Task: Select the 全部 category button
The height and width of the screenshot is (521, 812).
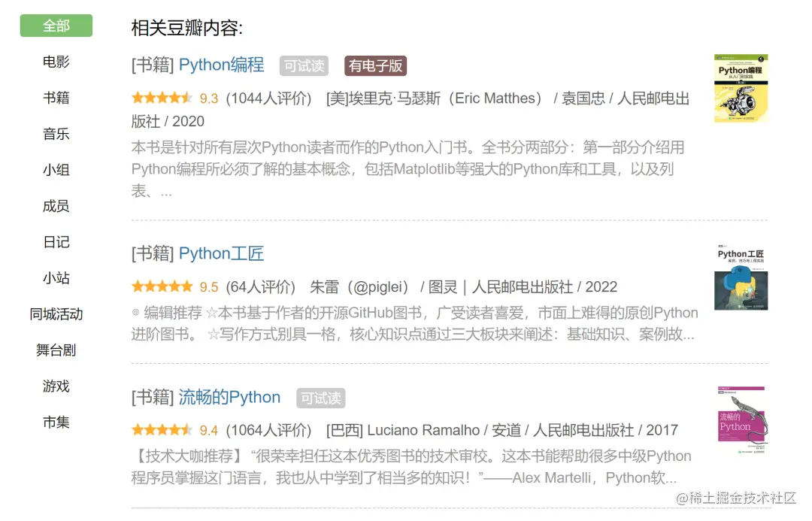Action: click(55, 25)
